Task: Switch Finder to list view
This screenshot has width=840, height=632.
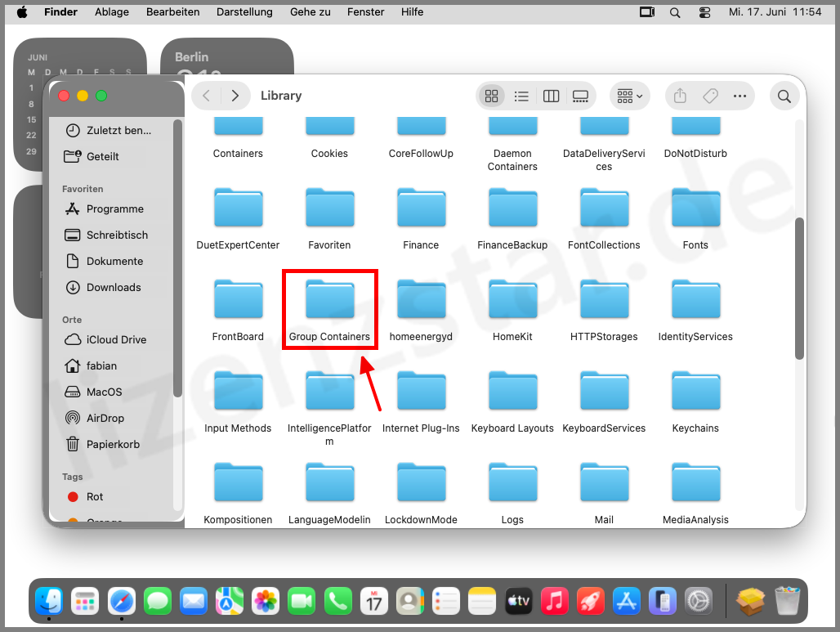Action: click(x=521, y=96)
